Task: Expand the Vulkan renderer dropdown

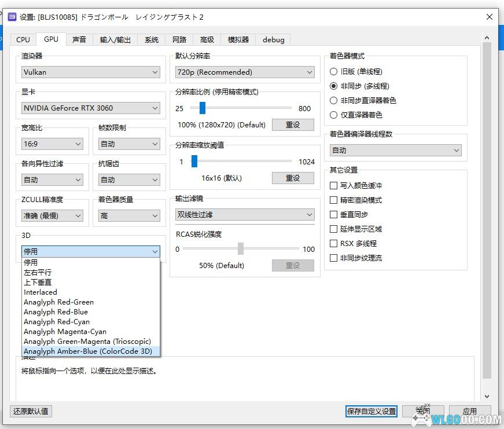Action: 90,72
